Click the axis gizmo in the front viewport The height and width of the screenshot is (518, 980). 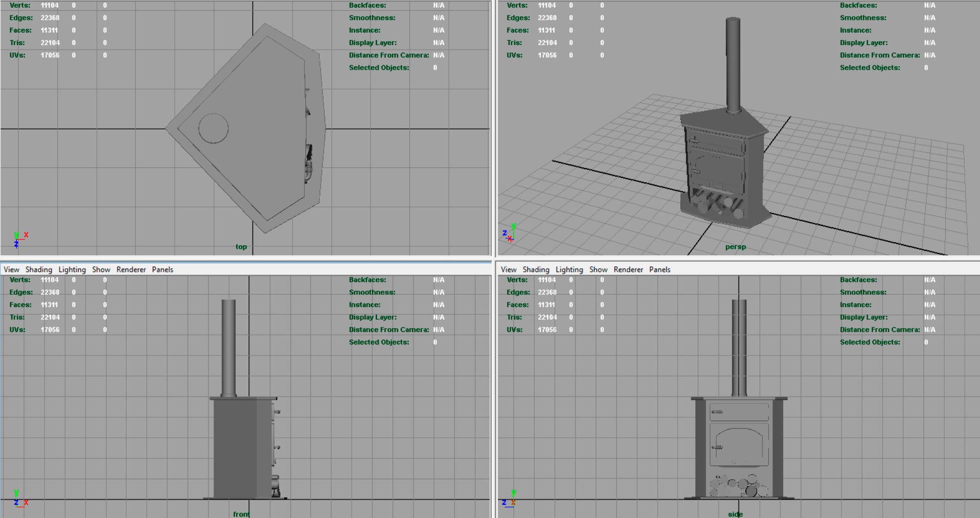coord(20,499)
